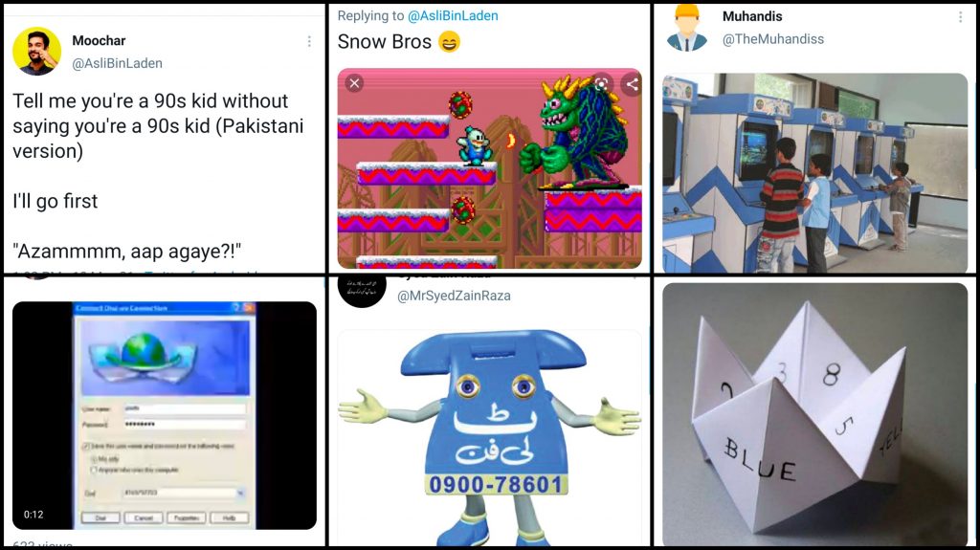Open the paper fortune teller photo
This screenshot has height=550, width=980.
point(815,414)
